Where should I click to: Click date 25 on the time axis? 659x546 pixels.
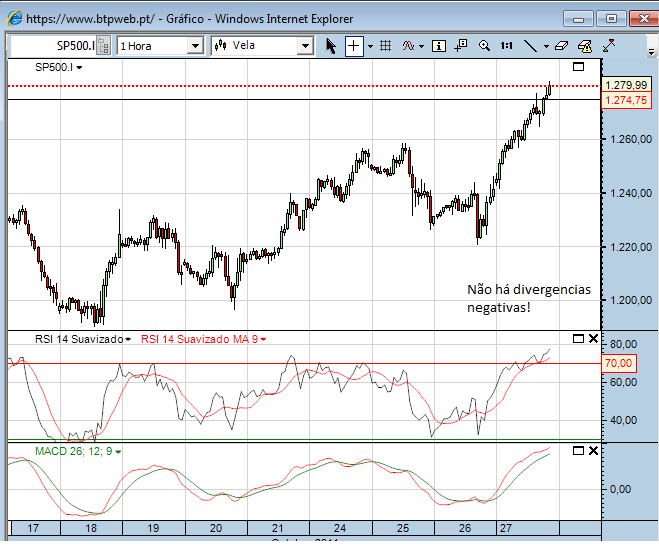click(403, 528)
